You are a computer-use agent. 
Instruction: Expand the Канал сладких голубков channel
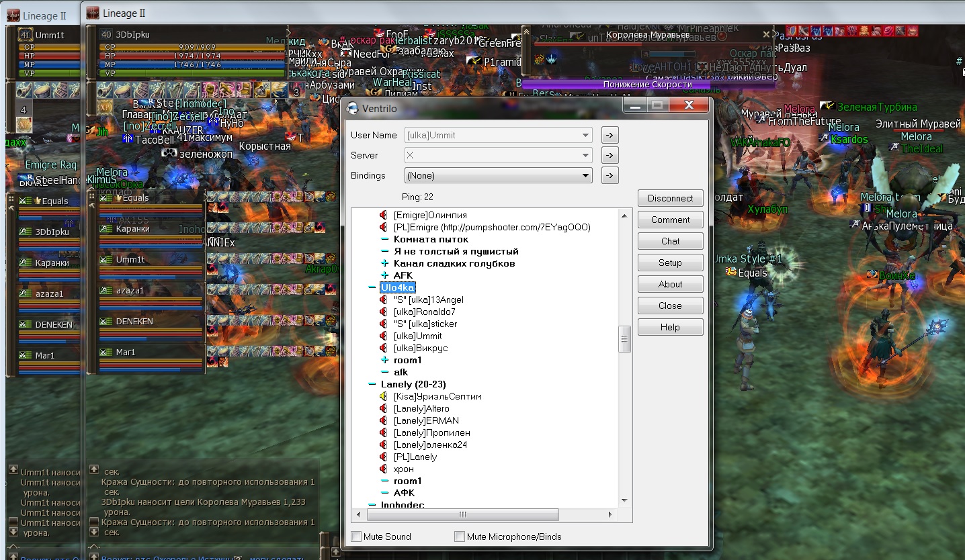385,263
